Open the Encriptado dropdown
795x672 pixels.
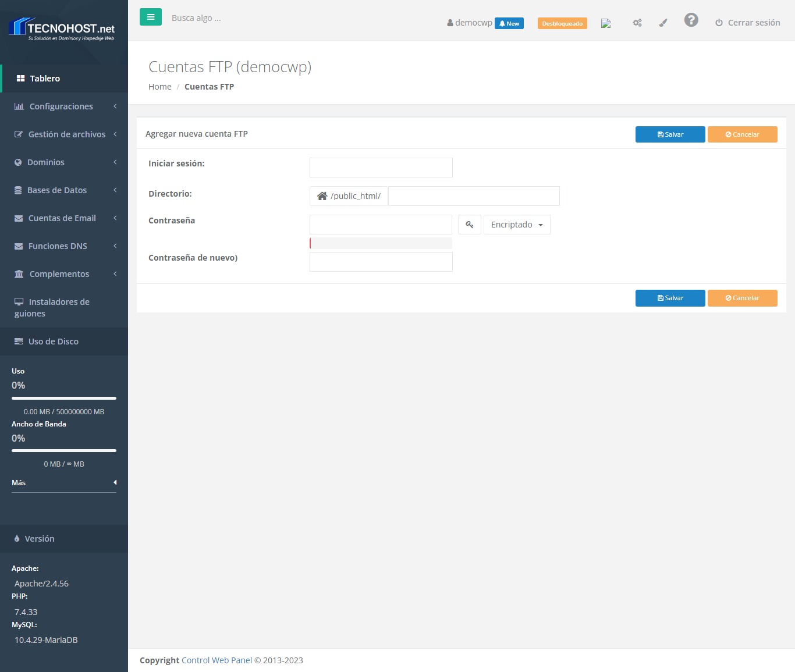517,225
